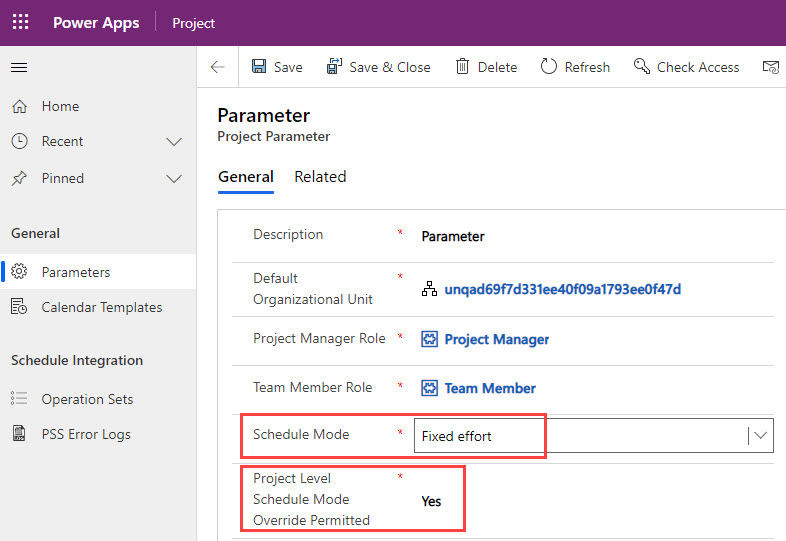This screenshot has width=786, height=541.
Task: Click the Save floppy disk icon
Action: [x=259, y=67]
